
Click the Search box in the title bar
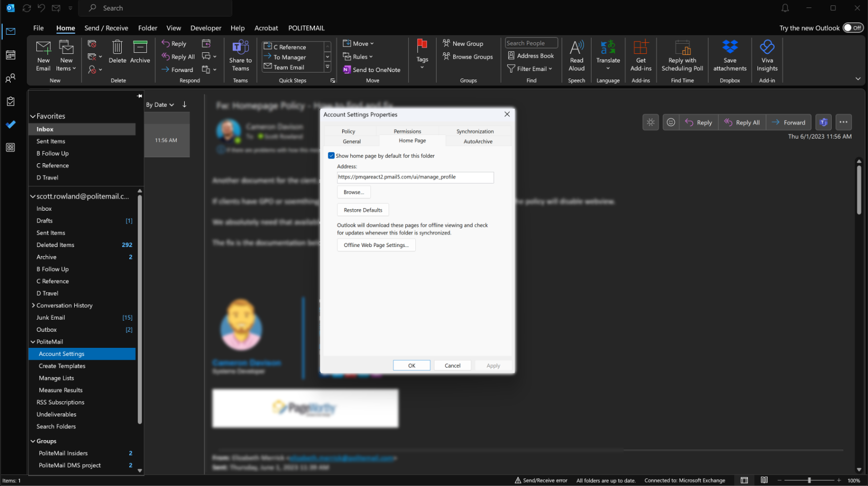(x=155, y=8)
